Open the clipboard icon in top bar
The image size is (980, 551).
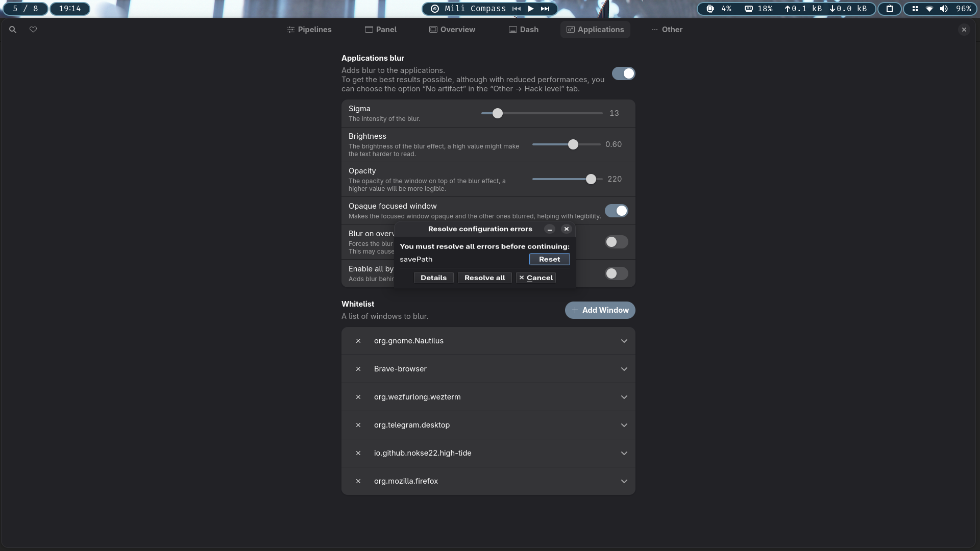coord(890,9)
